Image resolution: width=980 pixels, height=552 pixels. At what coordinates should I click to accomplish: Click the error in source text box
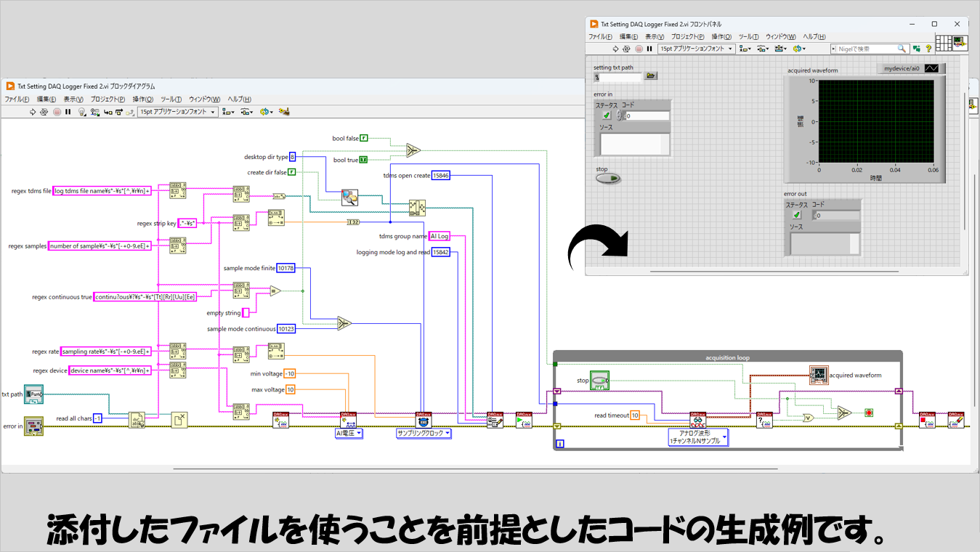pyautogui.click(x=634, y=144)
